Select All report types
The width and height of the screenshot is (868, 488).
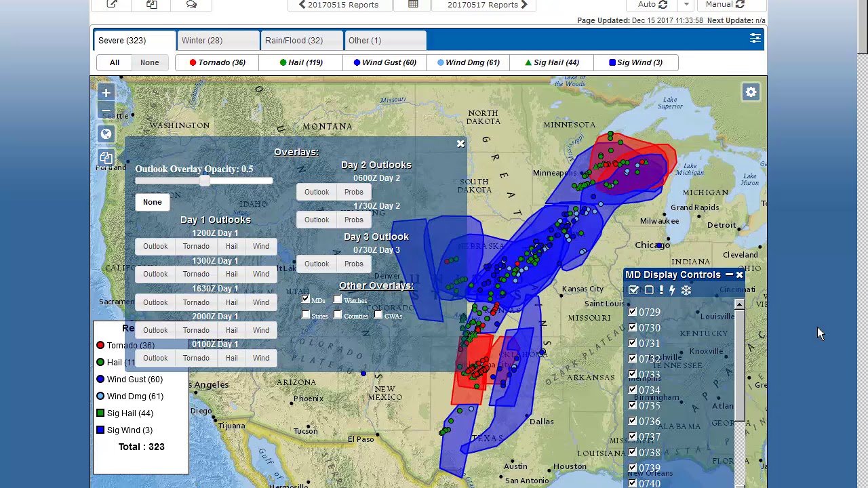pos(115,62)
